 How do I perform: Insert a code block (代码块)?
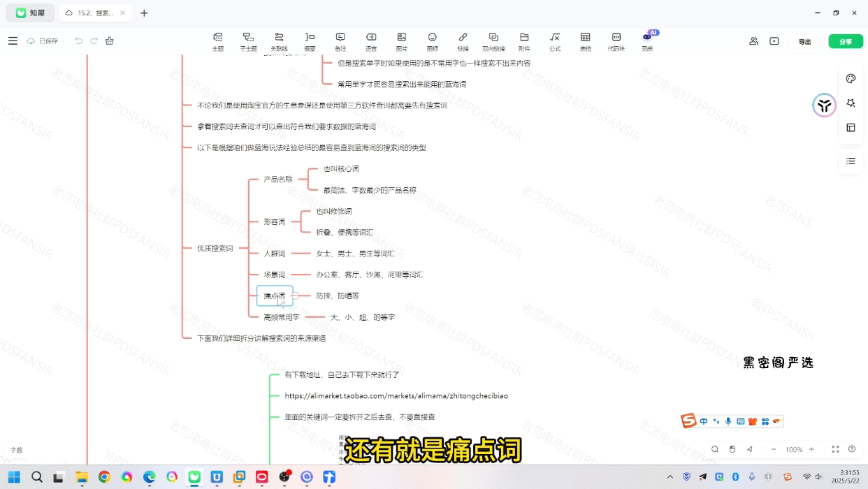(x=616, y=41)
